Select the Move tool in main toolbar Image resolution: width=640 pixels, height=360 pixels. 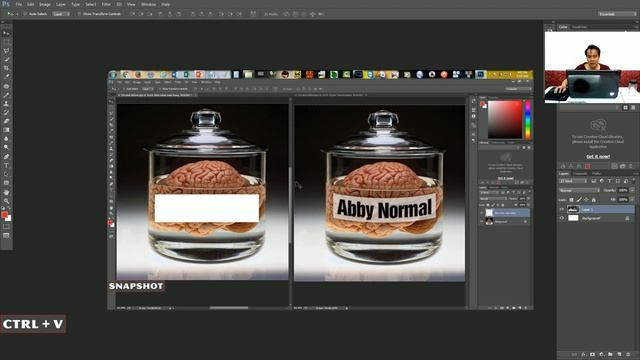6,33
